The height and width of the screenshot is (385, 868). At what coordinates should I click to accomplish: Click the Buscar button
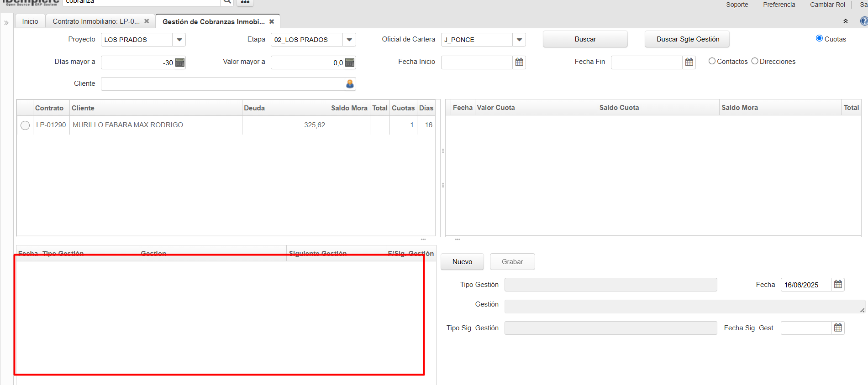pyautogui.click(x=585, y=39)
